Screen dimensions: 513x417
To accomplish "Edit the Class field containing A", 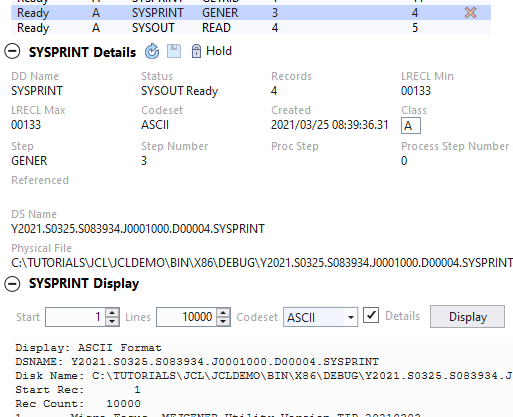I will click(411, 126).
